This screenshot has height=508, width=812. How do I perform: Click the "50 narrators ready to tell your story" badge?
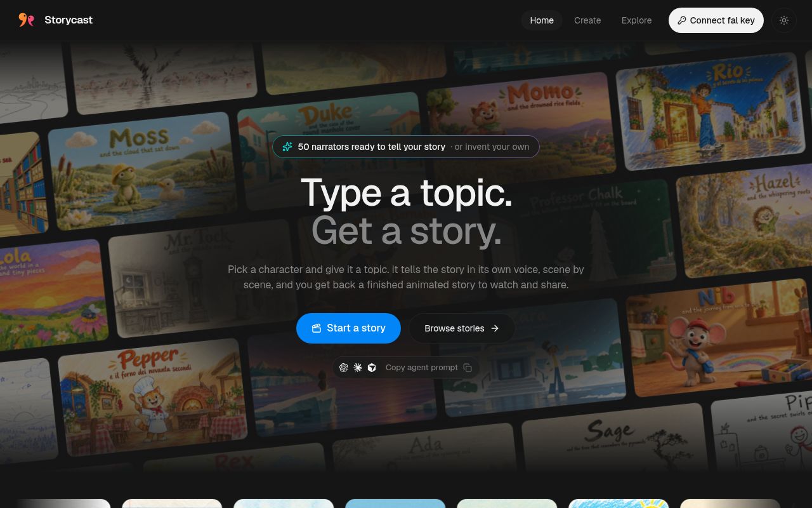pos(406,147)
